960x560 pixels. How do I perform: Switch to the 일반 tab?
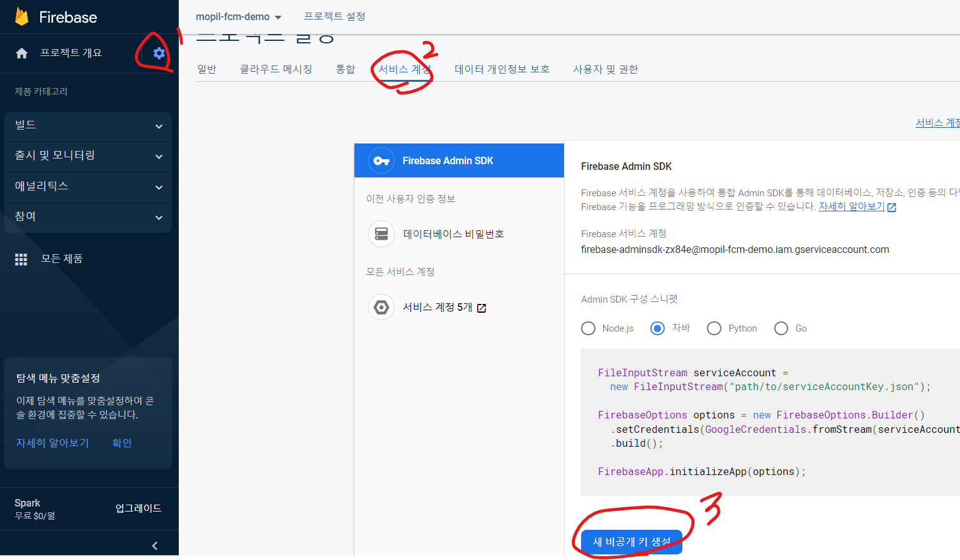(x=207, y=69)
